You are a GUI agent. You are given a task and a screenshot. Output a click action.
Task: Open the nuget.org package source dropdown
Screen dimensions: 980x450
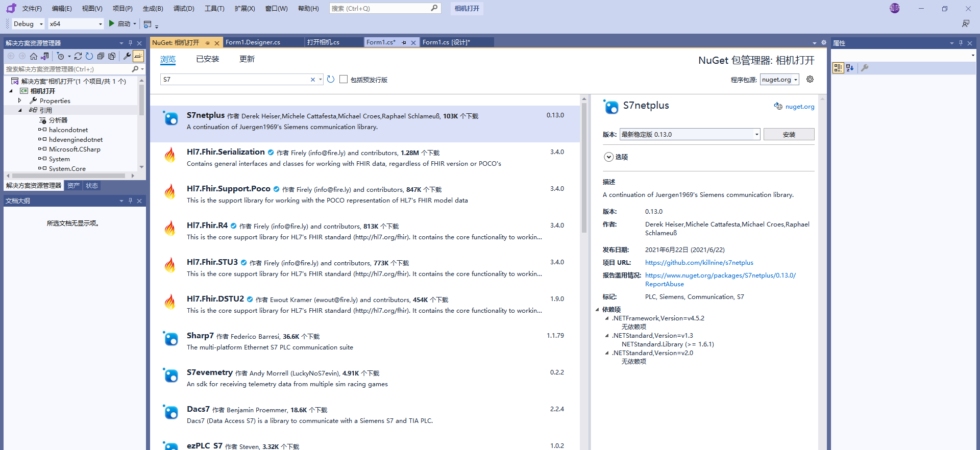[x=779, y=80]
